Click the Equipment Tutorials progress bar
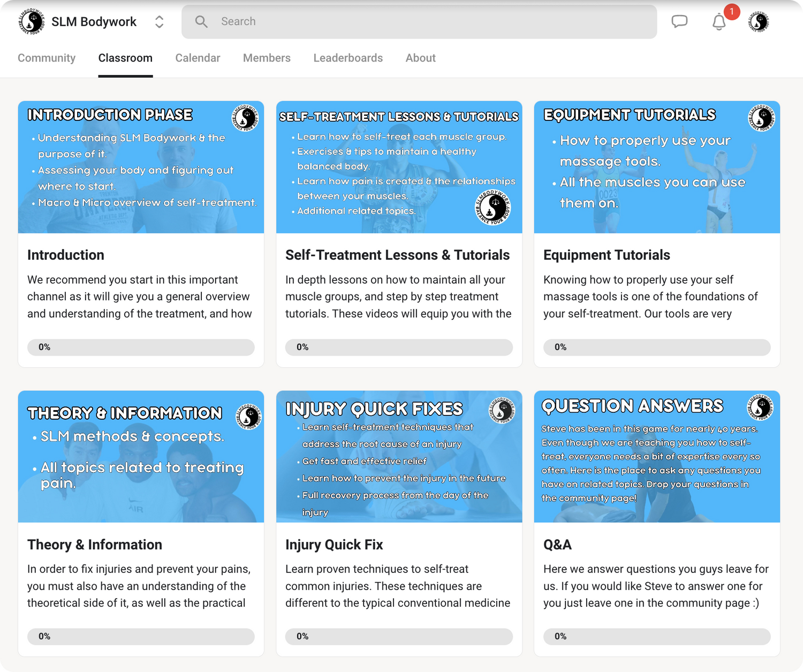Image resolution: width=803 pixels, height=672 pixels. [657, 347]
